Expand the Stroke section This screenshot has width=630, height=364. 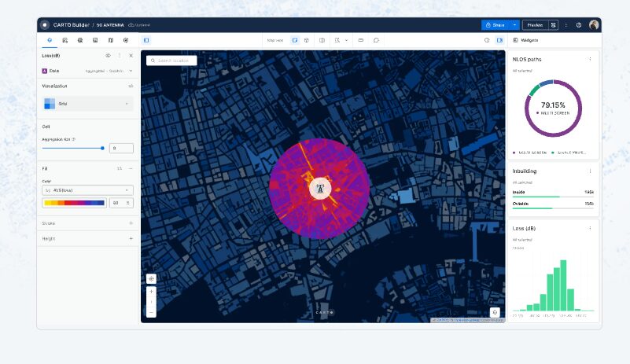(x=131, y=223)
